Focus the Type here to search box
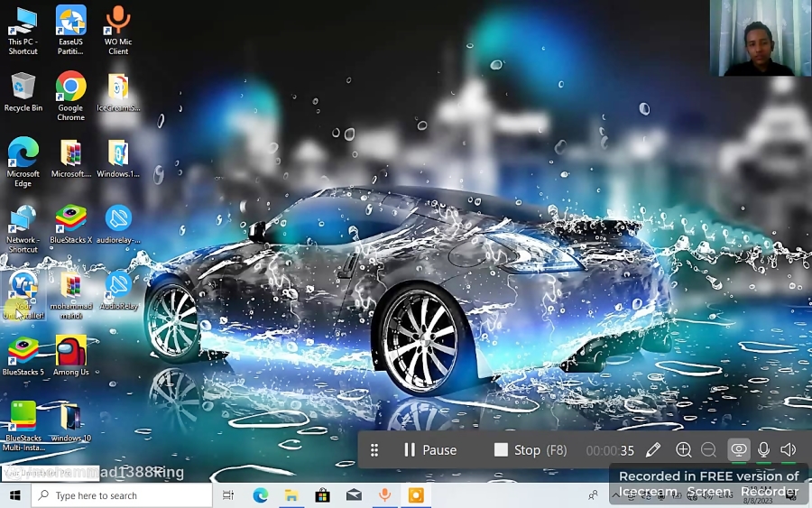Image resolution: width=812 pixels, height=508 pixels. coord(122,495)
